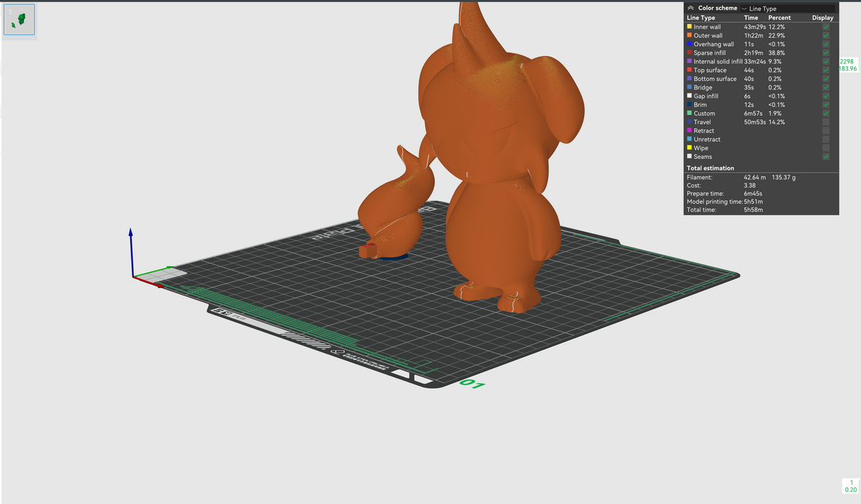Open the Line Type color scheme dropdown
861x504 pixels.
click(x=788, y=9)
